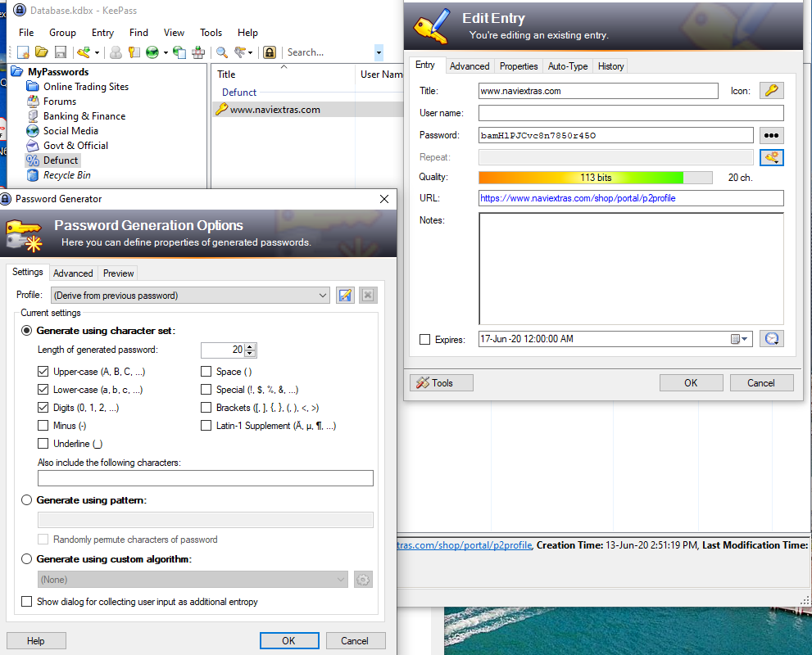The height and width of the screenshot is (655, 812).
Task: Click the Save profile icon in Password Generator
Action: 345,296
